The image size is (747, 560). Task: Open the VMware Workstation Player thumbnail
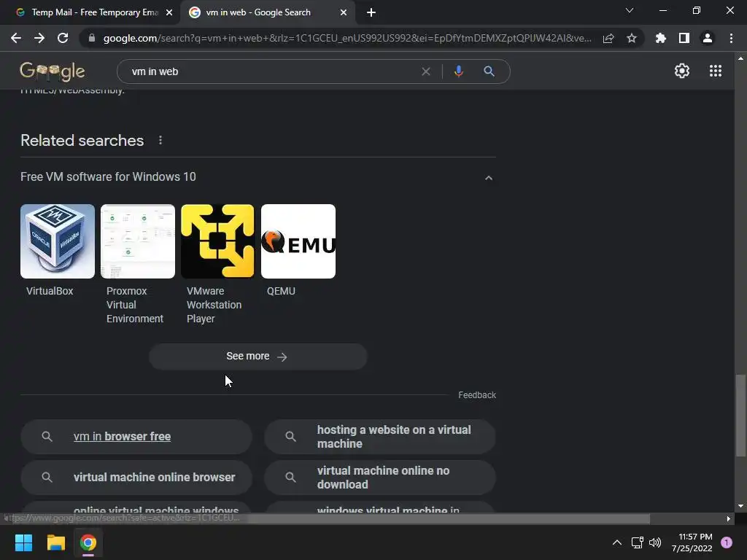[x=217, y=241]
